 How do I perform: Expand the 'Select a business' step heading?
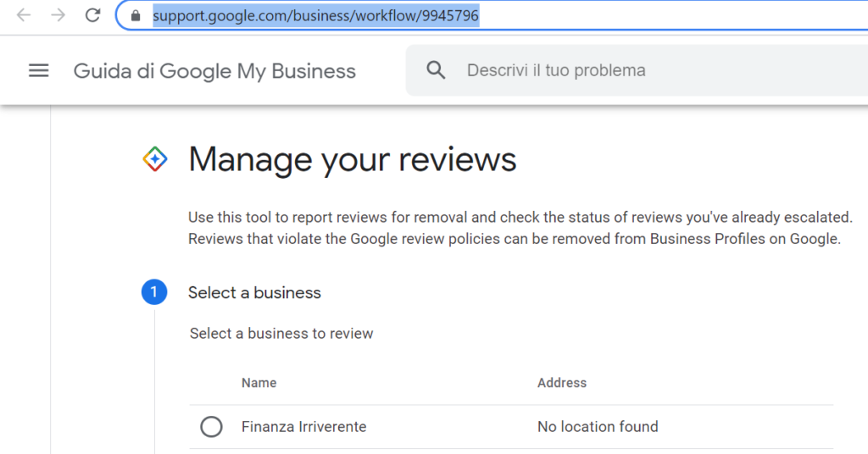[x=254, y=293]
